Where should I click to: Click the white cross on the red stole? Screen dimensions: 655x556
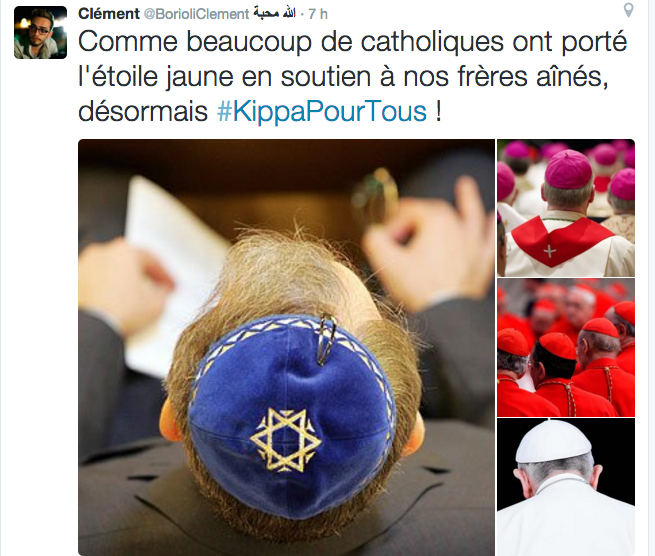point(550,251)
